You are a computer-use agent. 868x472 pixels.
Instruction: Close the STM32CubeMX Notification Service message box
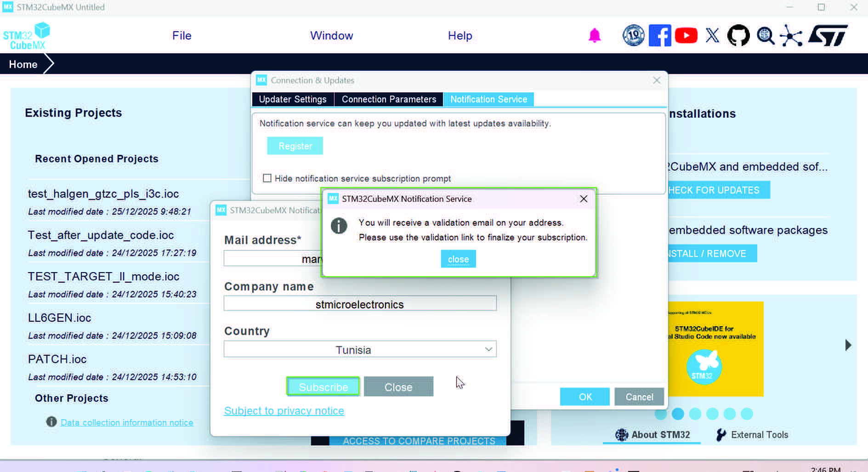tap(584, 199)
